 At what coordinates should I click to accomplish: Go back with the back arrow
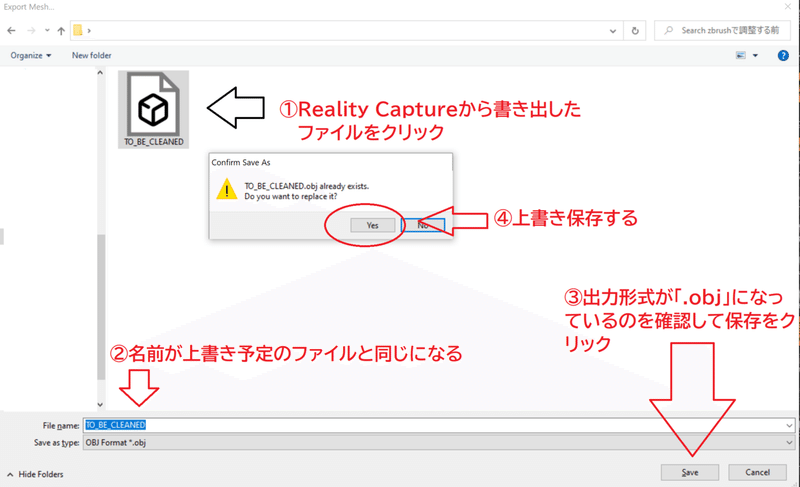coord(11,31)
